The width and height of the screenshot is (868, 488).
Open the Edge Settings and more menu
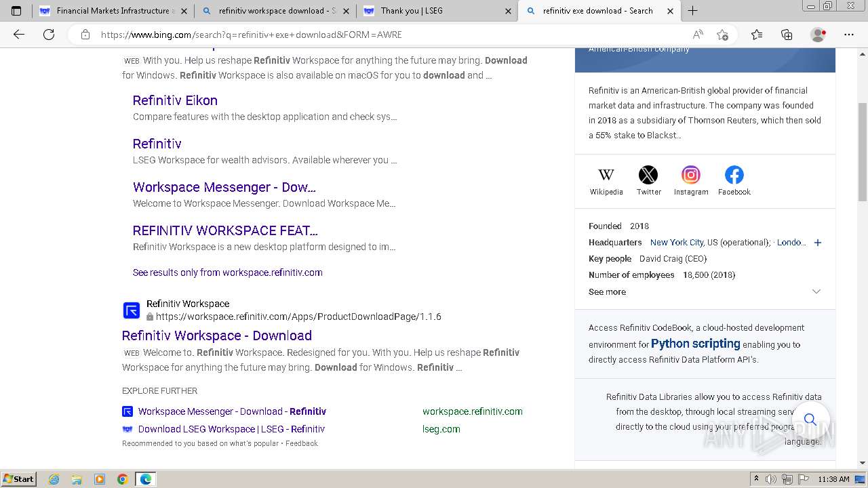pos(849,35)
